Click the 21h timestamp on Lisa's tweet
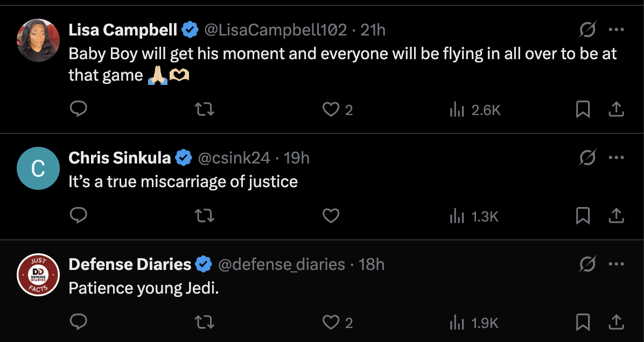644x342 pixels. (x=373, y=30)
